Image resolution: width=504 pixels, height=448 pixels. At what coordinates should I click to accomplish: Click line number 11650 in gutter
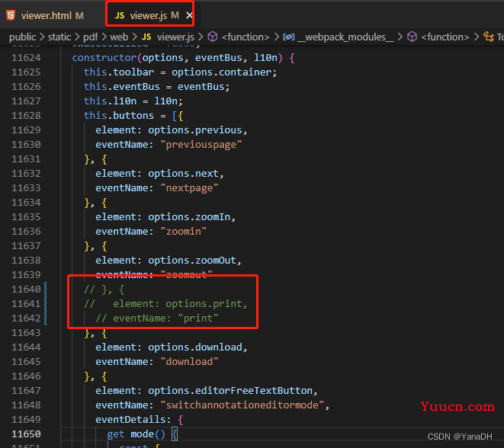27,434
